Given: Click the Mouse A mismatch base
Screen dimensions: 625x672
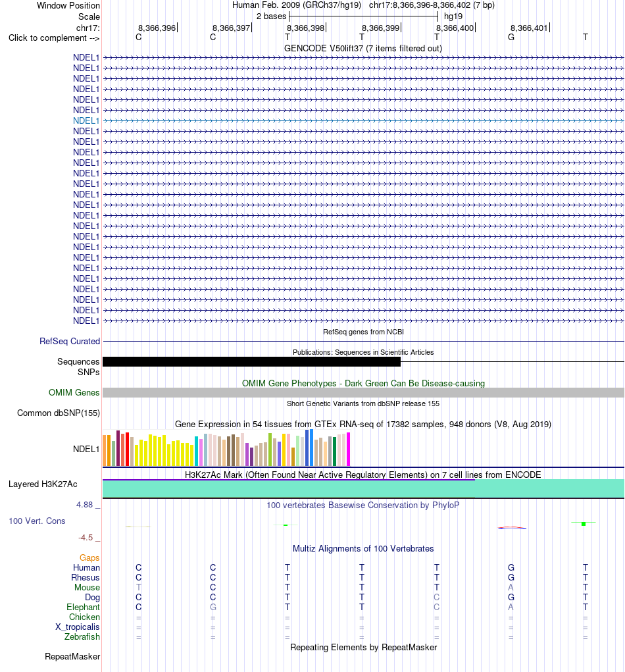Looking at the screenshot, I should point(511,587).
